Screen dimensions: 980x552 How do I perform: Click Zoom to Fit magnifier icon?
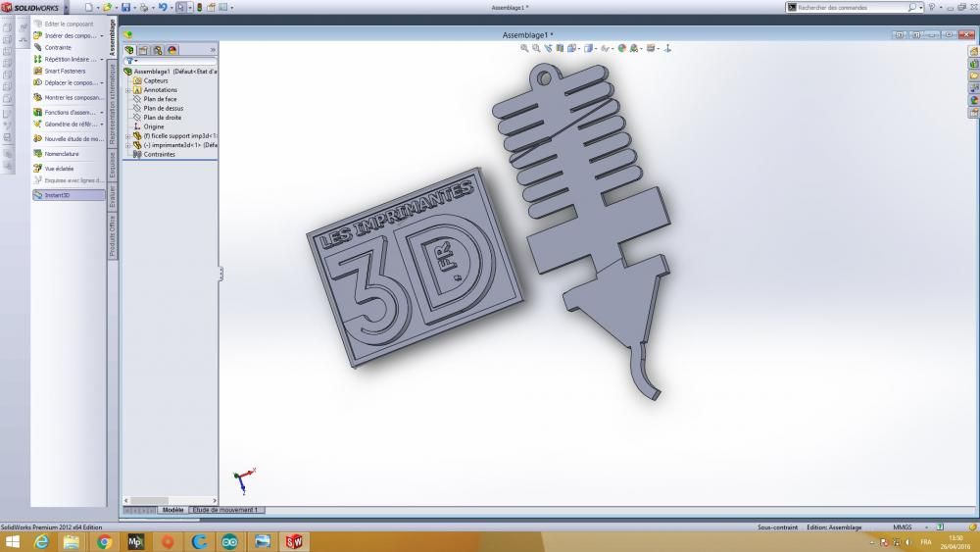[x=524, y=48]
